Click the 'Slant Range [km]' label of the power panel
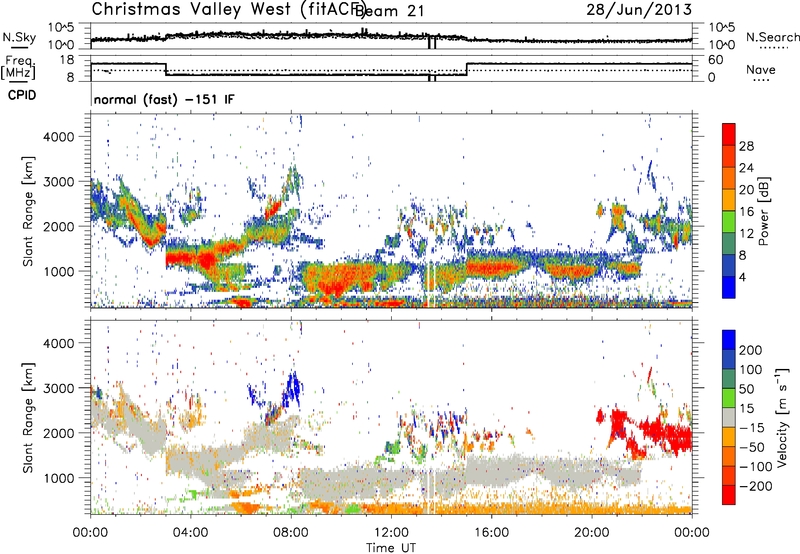The image size is (800, 554). [x=28, y=211]
